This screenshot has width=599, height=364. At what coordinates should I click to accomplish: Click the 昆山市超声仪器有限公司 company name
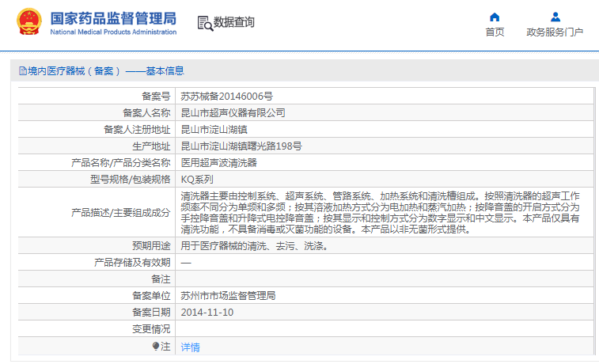[233, 112]
